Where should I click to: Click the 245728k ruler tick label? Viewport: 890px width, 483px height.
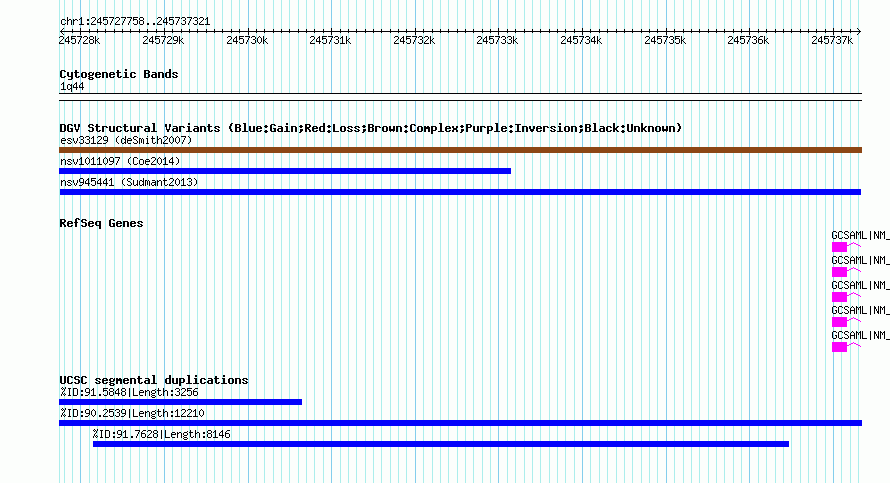79,40
